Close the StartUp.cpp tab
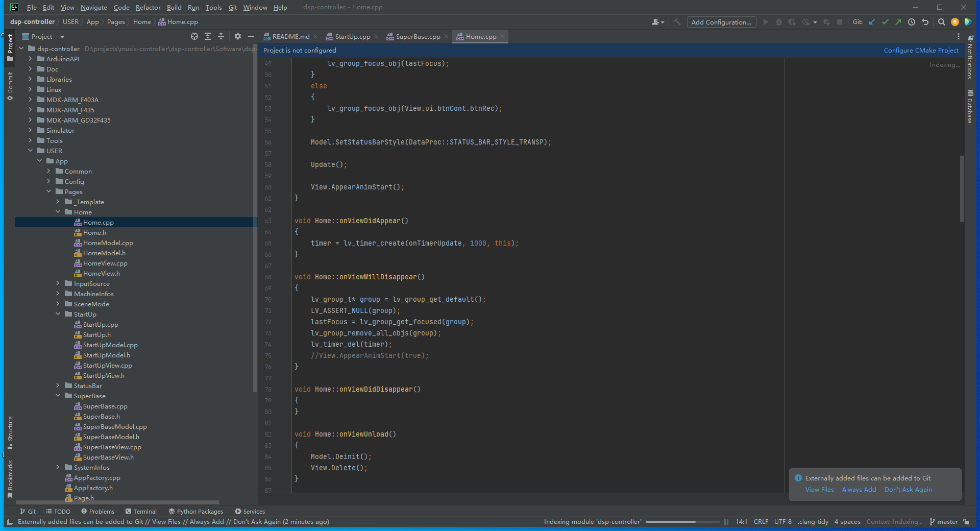 point(376,36)
